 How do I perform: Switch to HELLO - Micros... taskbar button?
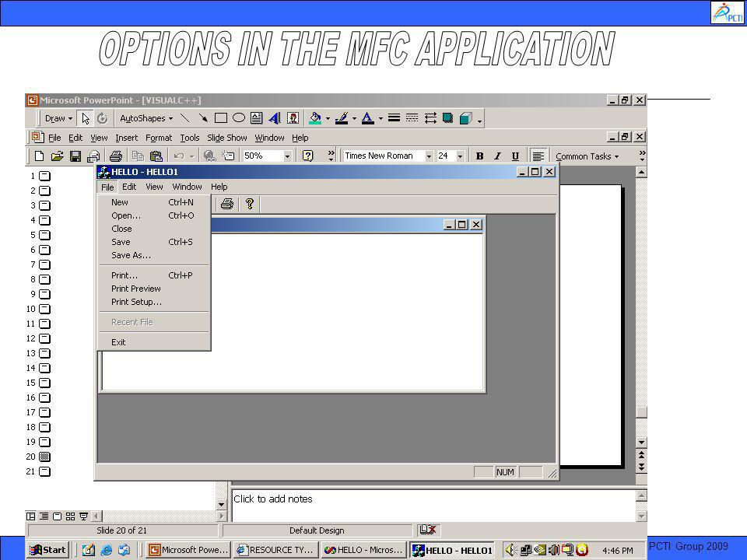pos(363,550)
